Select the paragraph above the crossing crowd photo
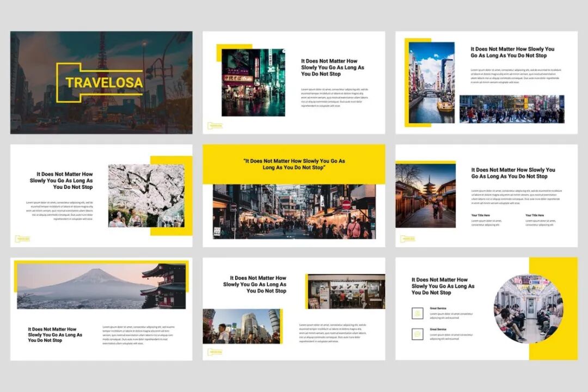 pos(516,76)
